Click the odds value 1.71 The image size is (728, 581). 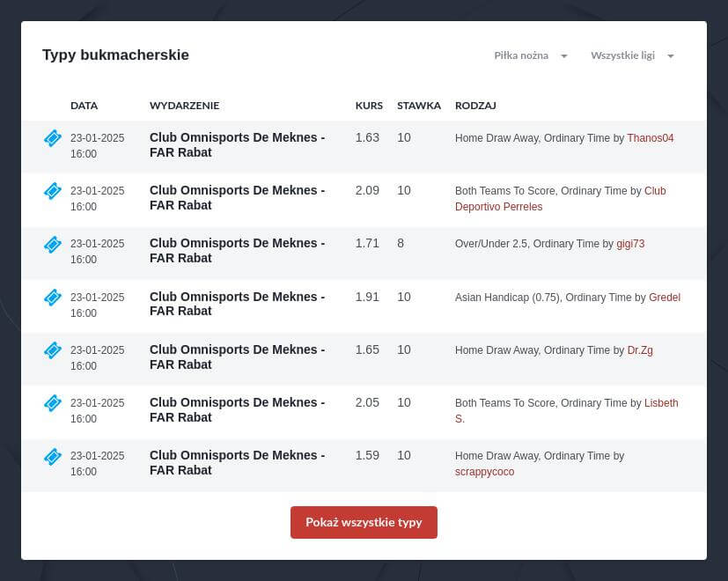click(367, 243)
